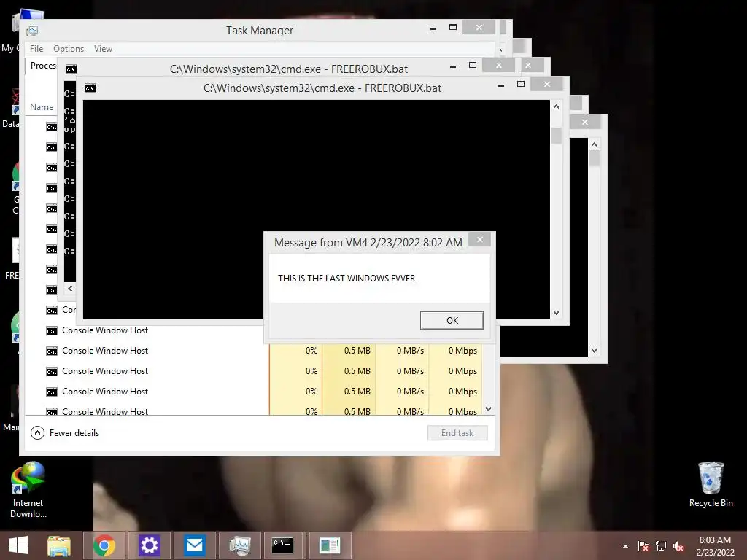Click the Task Manager title bar icon

point(32,31)
